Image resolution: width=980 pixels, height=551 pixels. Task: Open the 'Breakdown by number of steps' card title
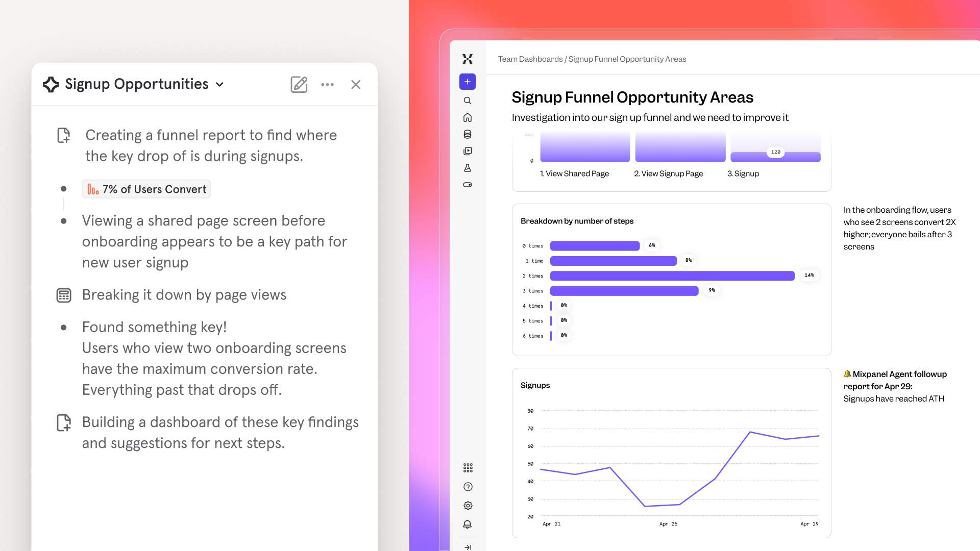[x=577, y=221]
